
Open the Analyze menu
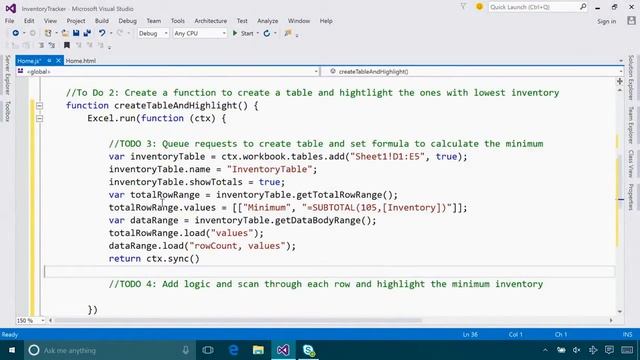coord(268,20)
